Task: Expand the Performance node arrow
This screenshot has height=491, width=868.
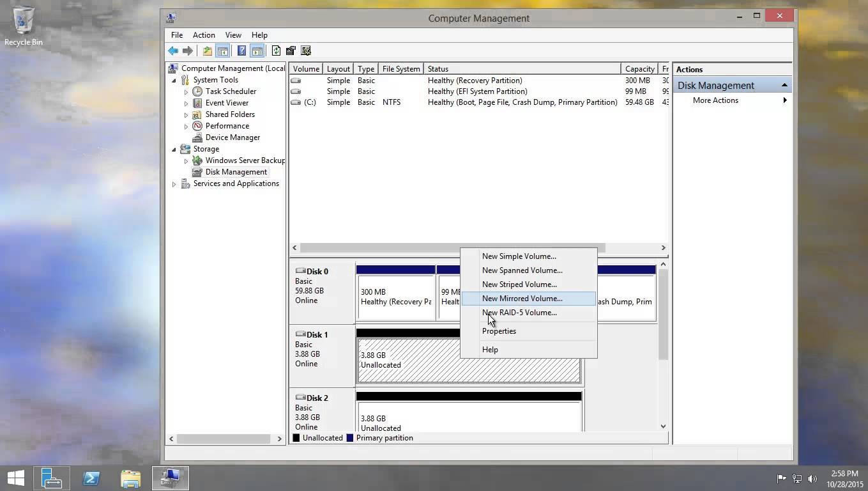Action: 186,126
